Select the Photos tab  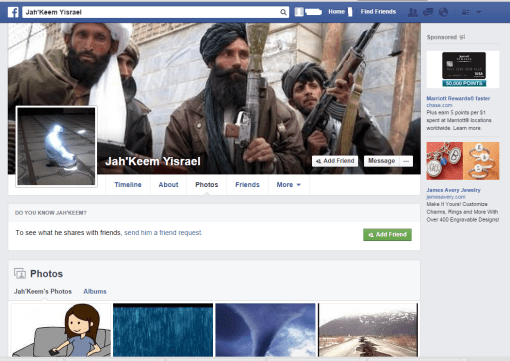tap(207, 185)
